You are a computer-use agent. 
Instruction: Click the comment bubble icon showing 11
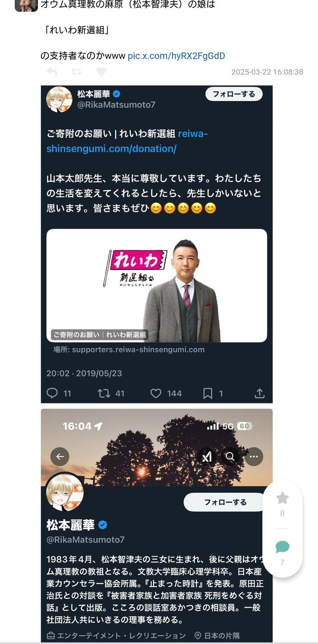click(x=52, y=393)
